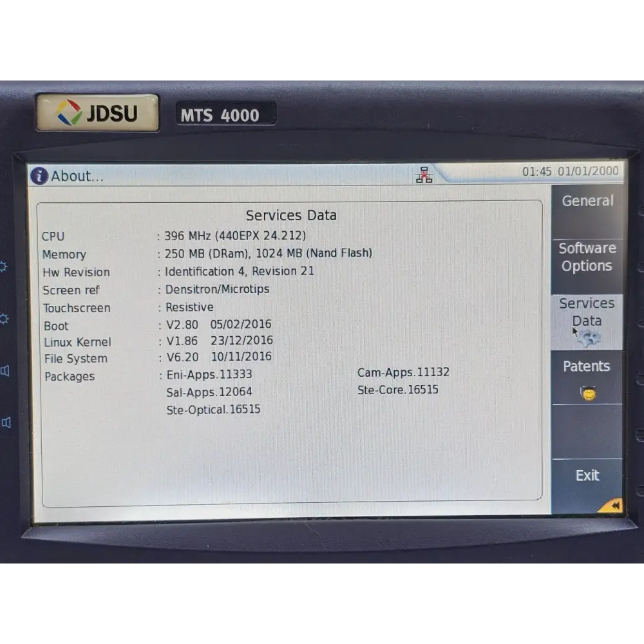The image size is (644, 644).
Task: Open Software Options
Action: (x=587, y=267)
